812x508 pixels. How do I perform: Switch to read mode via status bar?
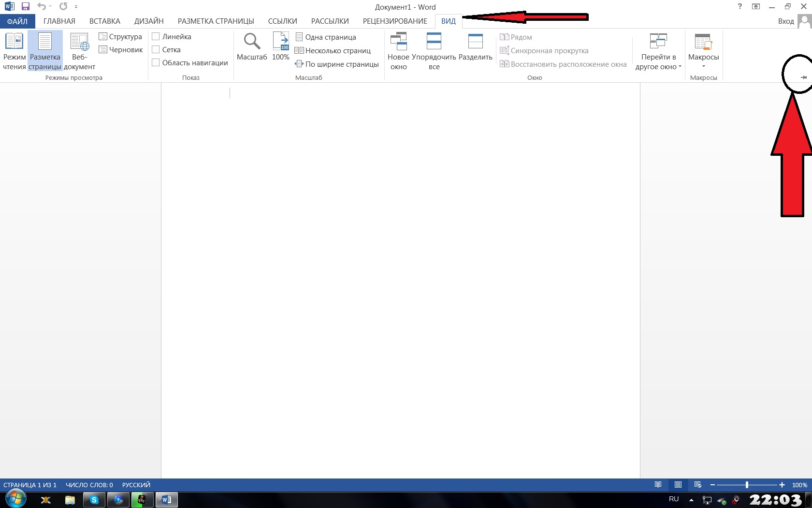(658, 485)
